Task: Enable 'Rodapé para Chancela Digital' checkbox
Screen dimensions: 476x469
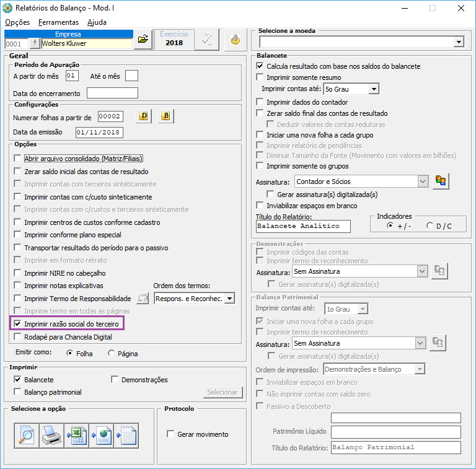Action: tap(18, 337)
